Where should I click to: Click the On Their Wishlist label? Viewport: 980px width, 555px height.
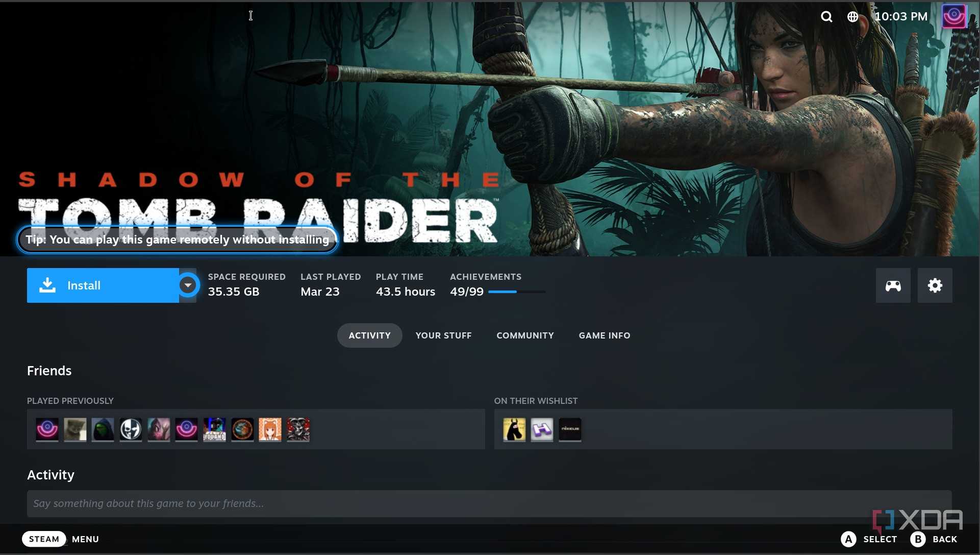(x=536, y=401)
